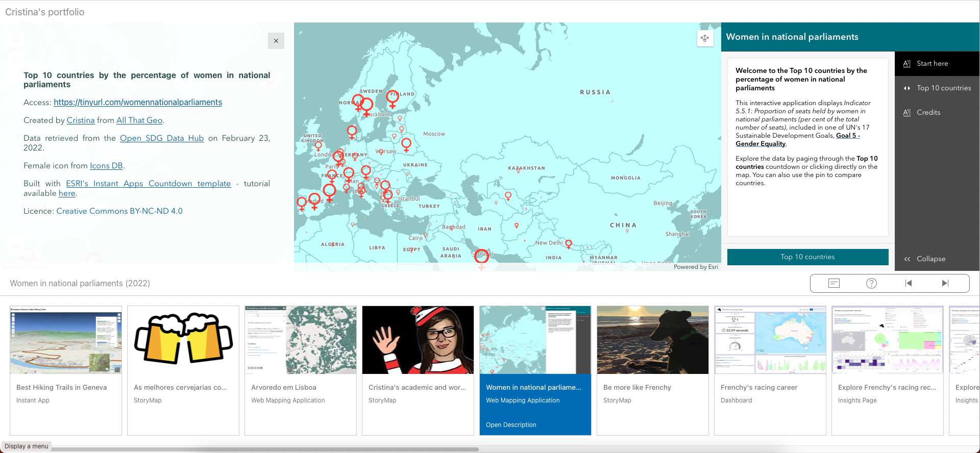Open the item description icon in toolbar

(834, 283)
